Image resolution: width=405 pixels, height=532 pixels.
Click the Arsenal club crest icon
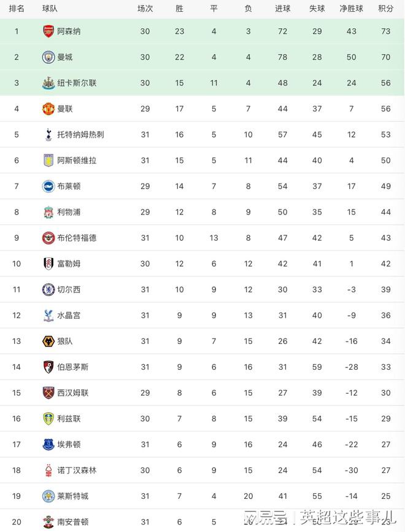pyautogui.click(x=48, y=31)
